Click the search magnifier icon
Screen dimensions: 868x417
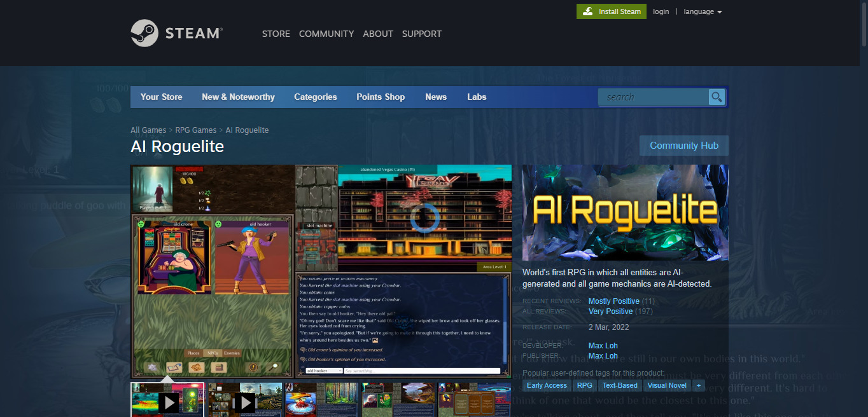717,97
